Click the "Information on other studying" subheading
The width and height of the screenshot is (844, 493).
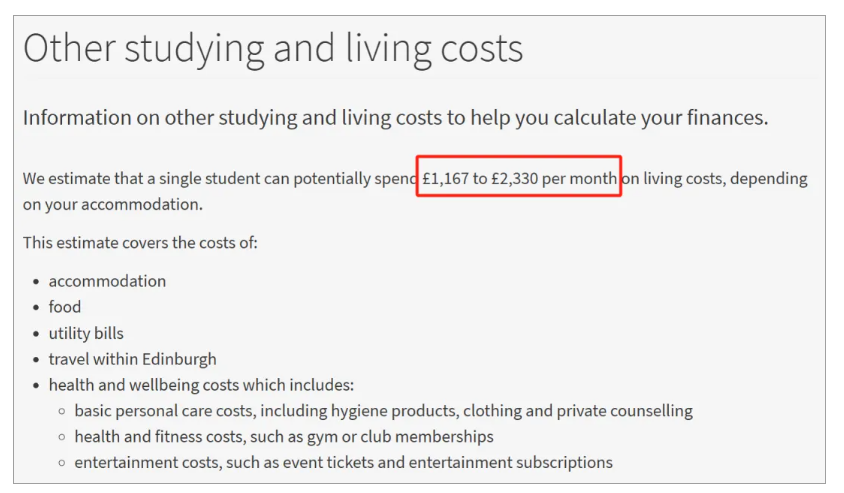[395, 118]
